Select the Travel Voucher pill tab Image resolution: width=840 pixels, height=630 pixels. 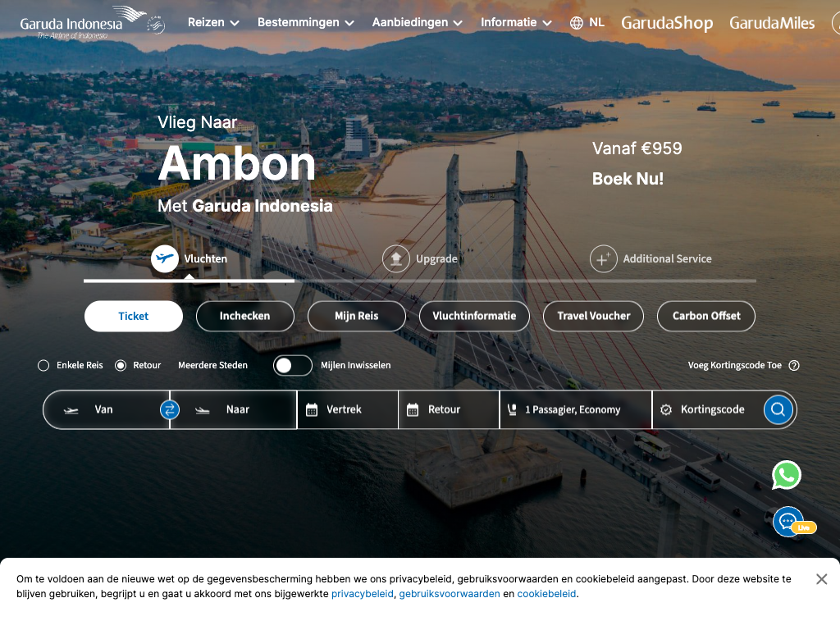[594, 316]
